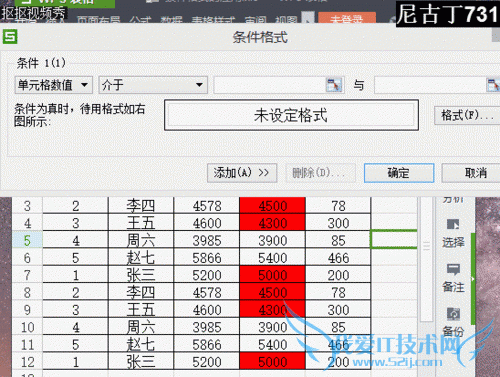This screenshot has height=377, width=500.
Task: Switch to the 表格样式 ribbon tab
Action: (213, 19)
